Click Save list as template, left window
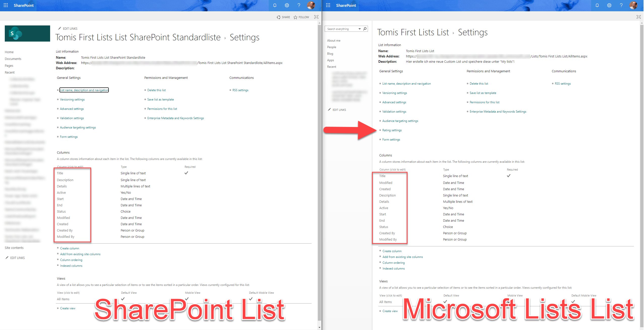The height and width of the screenshot is (330, 644). click(160, 99)
